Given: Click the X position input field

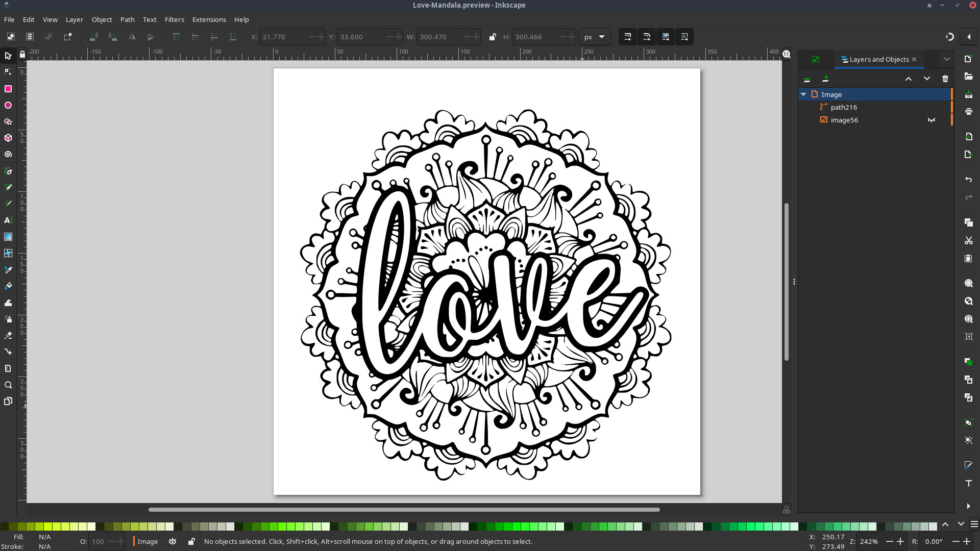Looking at the screenshot, I should point(284,37).
